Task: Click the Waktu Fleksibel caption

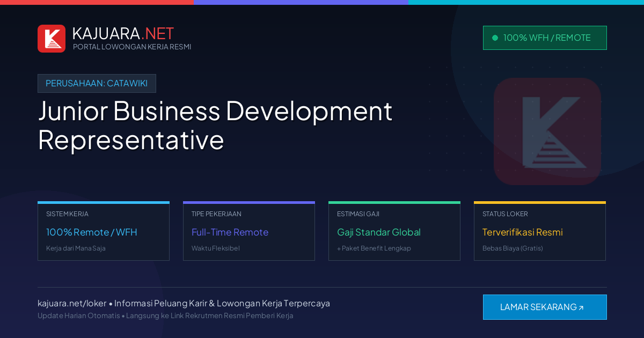Action: point(216,248)
